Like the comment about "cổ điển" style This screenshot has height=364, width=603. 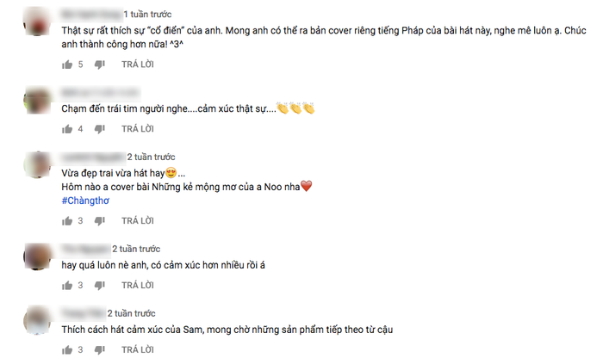[x=67, y=65]
